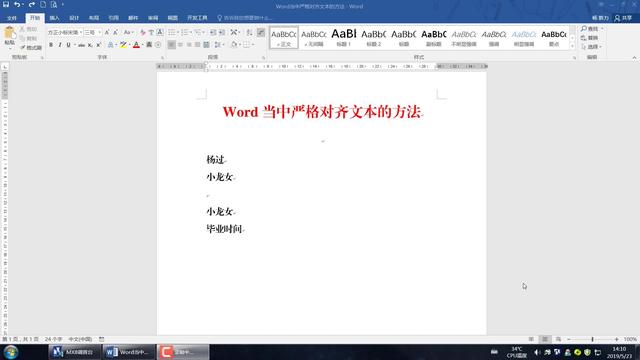
Task: Apply the No Spacing style
Action: click(x=314, y=37)
